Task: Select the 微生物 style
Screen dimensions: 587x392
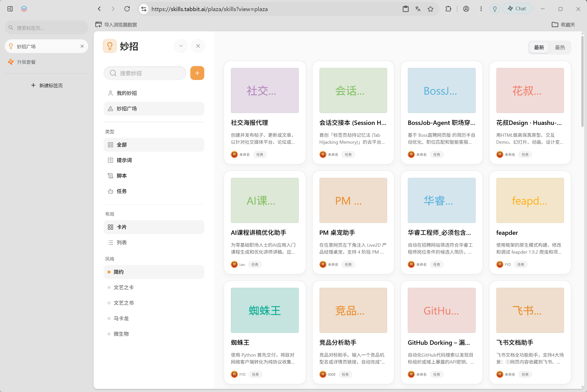Action: click(x=154, y=334)
